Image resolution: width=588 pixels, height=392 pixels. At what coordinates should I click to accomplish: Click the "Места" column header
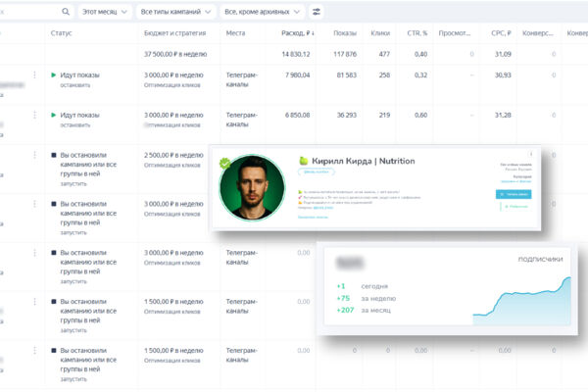click(x=235, y=33)
